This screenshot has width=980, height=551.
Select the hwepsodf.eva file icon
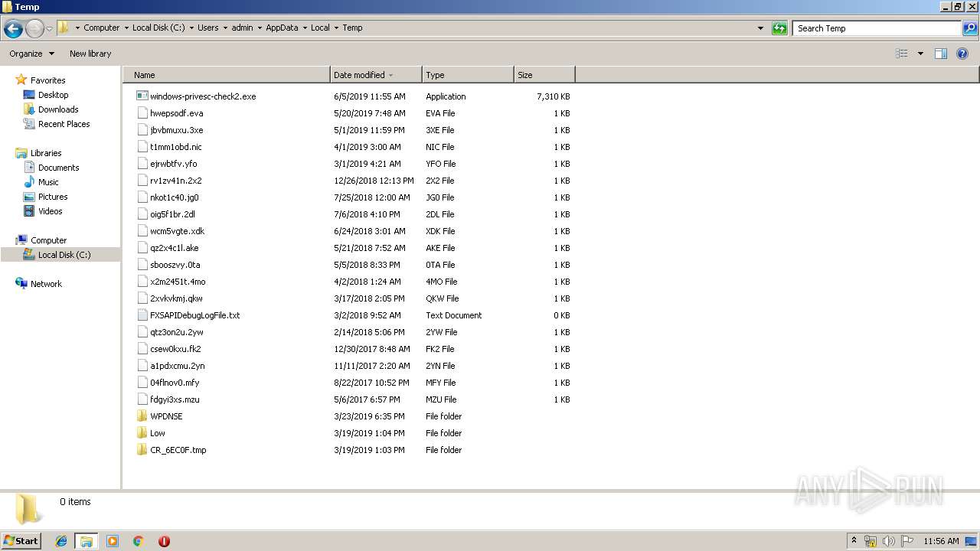point(142,113)
